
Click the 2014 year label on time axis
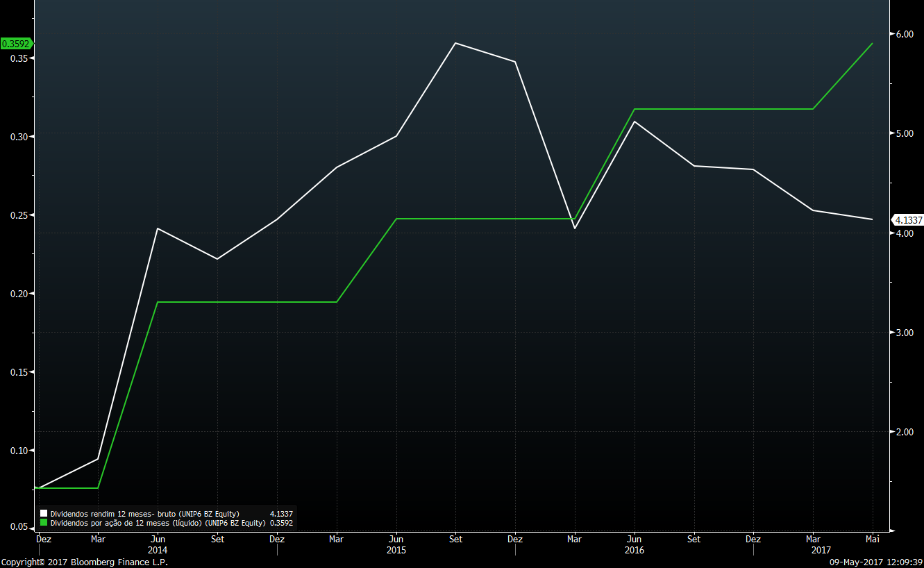pyautogui.click(x=158, y=550)
